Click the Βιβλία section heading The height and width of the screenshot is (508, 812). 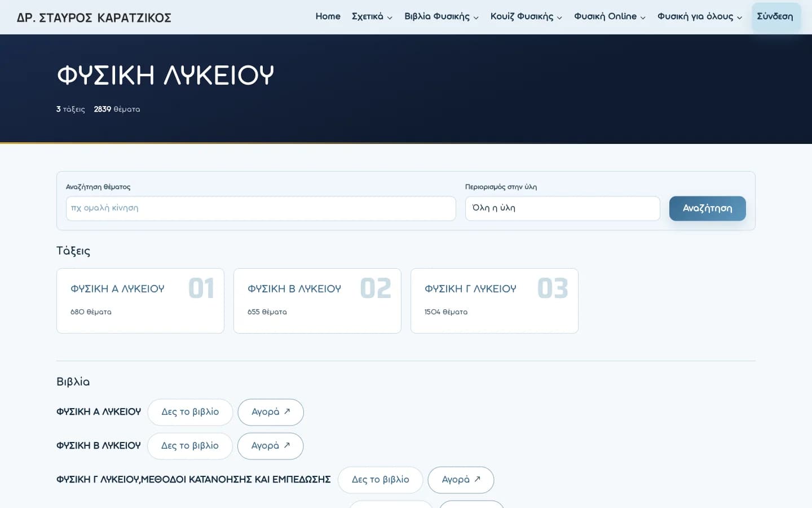pos(73,382)
